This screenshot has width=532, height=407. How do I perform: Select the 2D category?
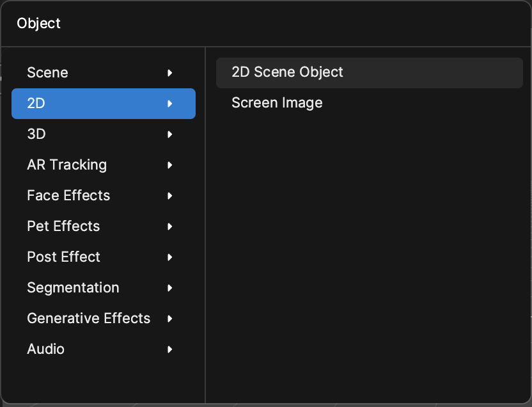pos(104,104)
